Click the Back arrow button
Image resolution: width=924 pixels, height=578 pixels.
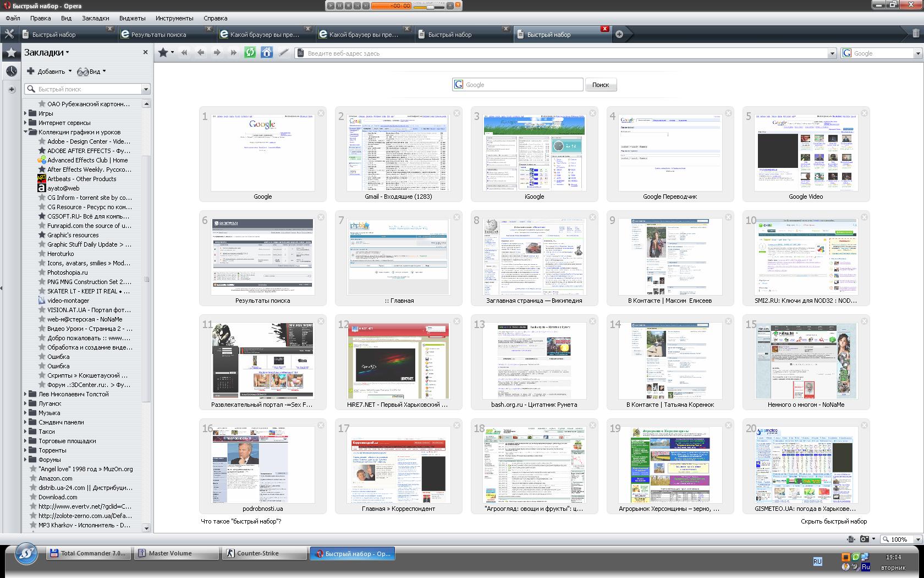(x=201, y=53)
